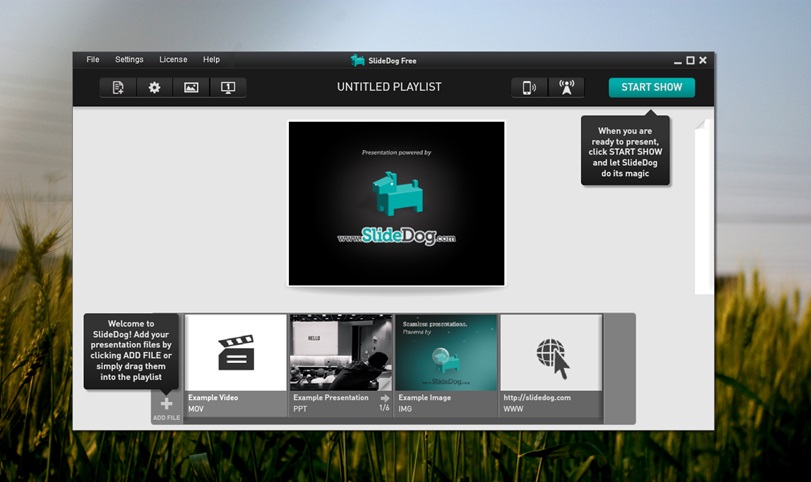Select the slidedog.com web page thumbnail
The width and height of the screenshot is (811, 482).
click(551, 353)
